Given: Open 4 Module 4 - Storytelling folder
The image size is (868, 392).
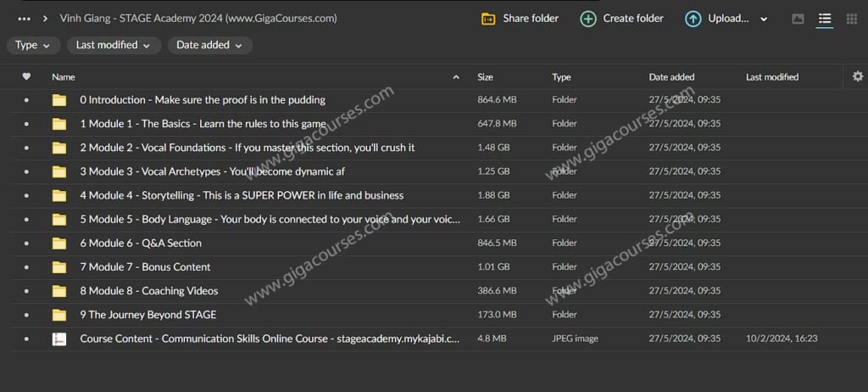Looking at the screenshot, I should click(x=242, y=195).
